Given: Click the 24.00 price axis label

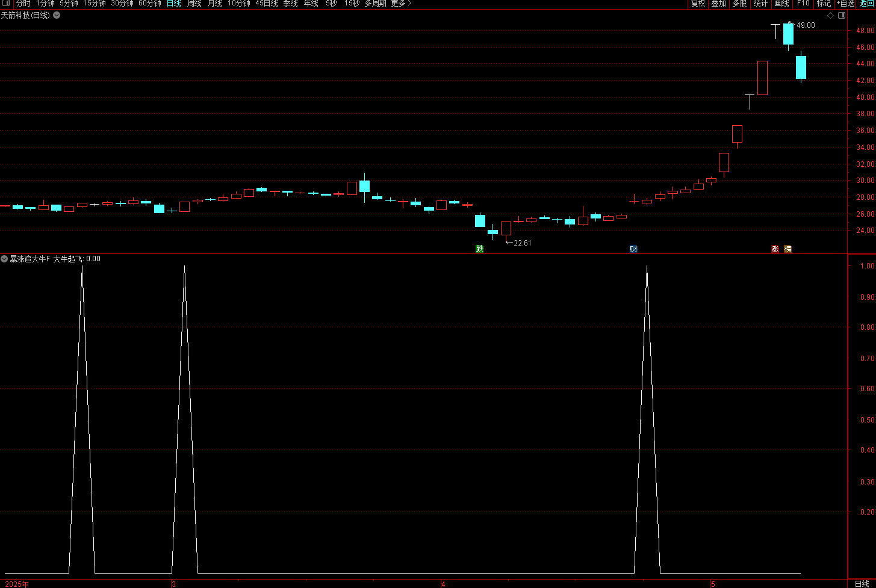Looking at the screenshot, I should pos(866,231).
